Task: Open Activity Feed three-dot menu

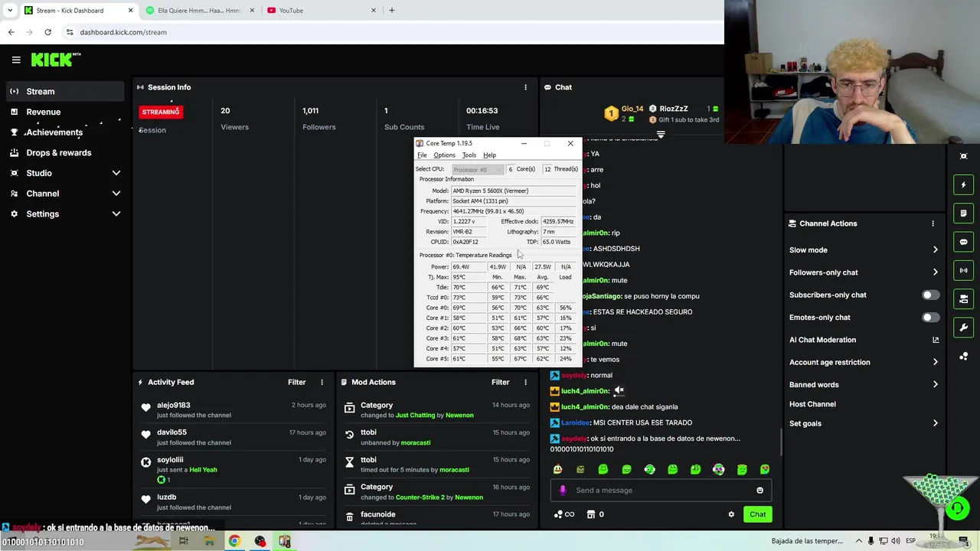Action: coord(322,382)
